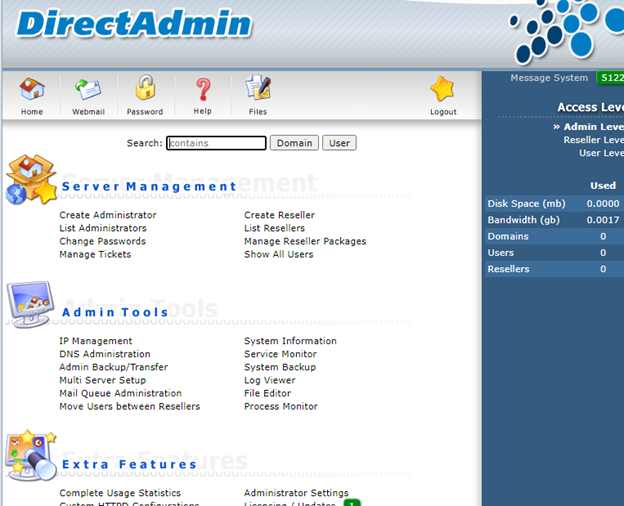Click the Users row label

(x=501, y=252)
